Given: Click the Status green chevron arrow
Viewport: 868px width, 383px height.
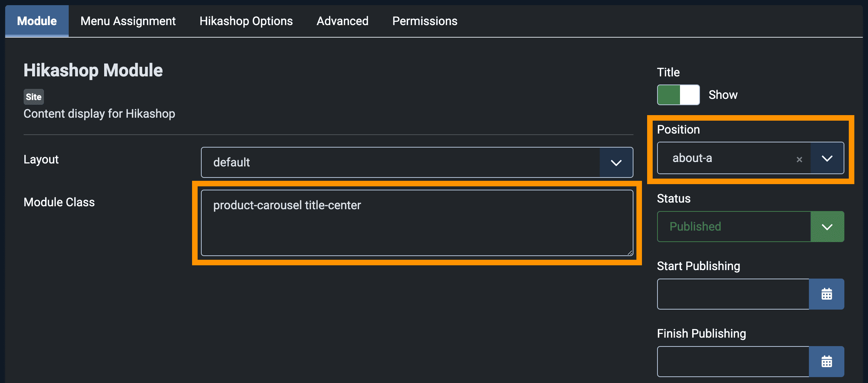Looking at the screenshot, I should (827, 227).
